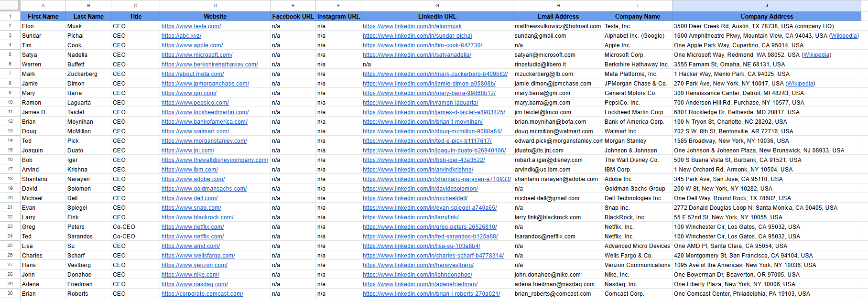Click the tsarandos@netflix.com email cell
This screenshot has height=301, width=868.
(558, 236)
